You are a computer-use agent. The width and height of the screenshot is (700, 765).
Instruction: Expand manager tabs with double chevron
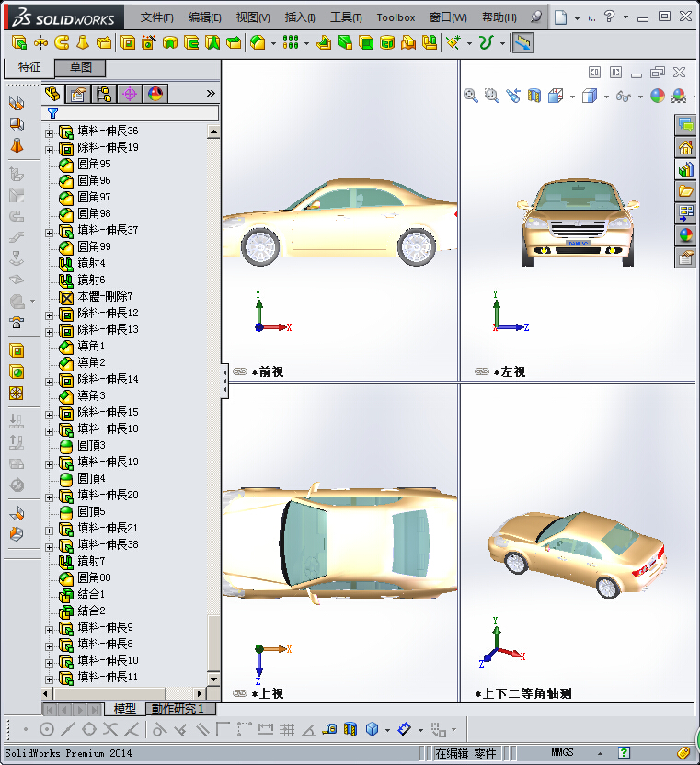[211, 93]
